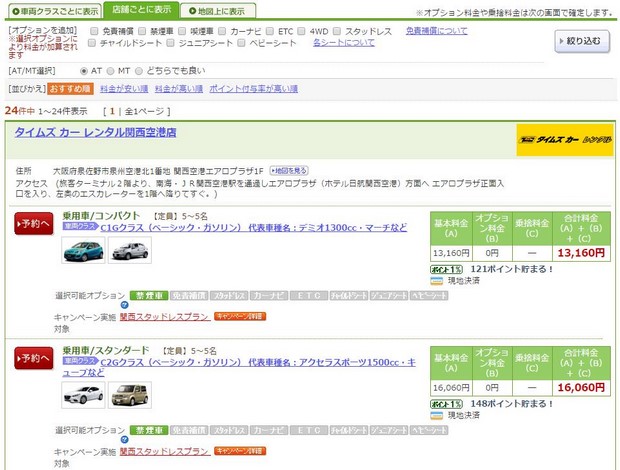Click the beige Cube car thumbnail
This screenshot has width=620, height=470.
(130, 395)
